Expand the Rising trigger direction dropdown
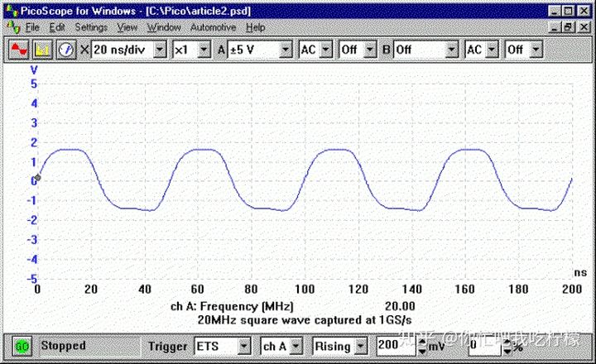 (361, 346)
